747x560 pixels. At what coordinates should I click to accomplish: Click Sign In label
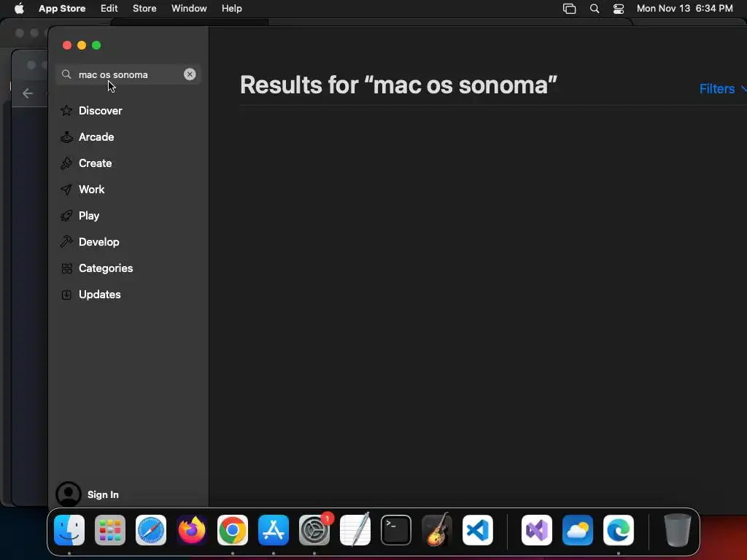[103, 495]
